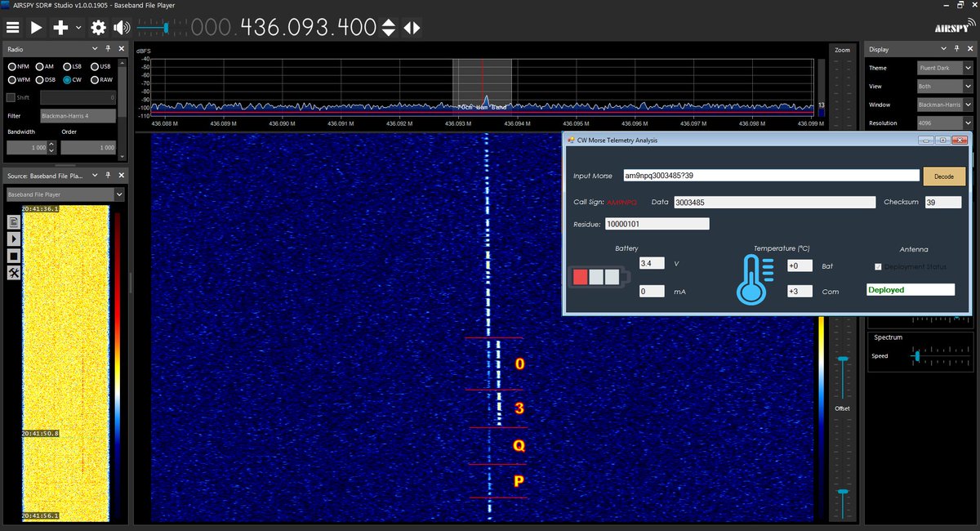Click the baseband file waterfall preview
Screen dimensions: 980x531
pyautogui.click(x=65, y=362)
